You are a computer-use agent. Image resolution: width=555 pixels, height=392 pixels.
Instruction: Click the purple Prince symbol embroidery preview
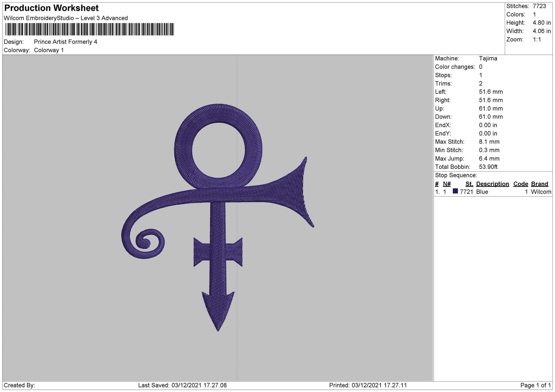click(x=218, y=217)
